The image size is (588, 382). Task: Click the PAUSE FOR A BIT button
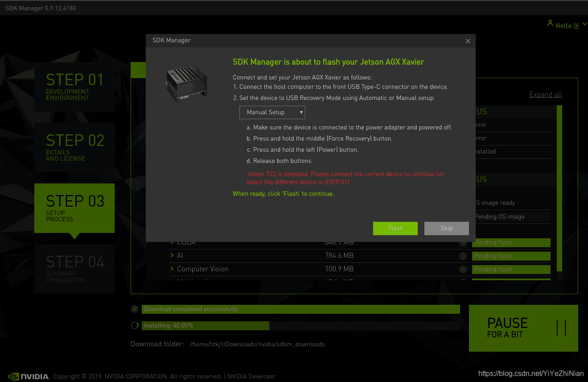pyautogui.click(x=523, y=328)
